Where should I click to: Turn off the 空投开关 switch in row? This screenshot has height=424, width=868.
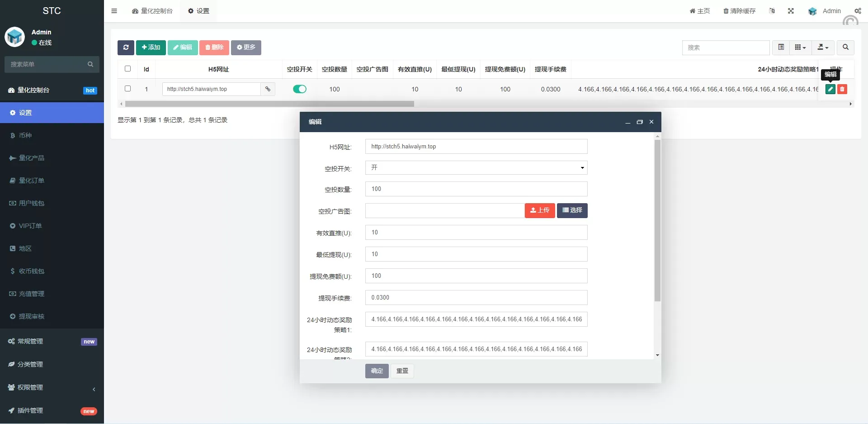click(299, 89)
